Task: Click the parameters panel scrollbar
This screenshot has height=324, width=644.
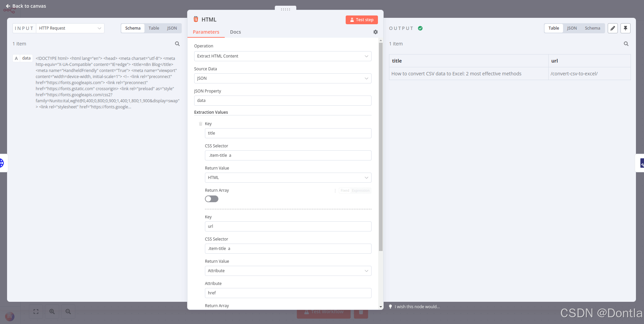Action: [x=381, y=147]
